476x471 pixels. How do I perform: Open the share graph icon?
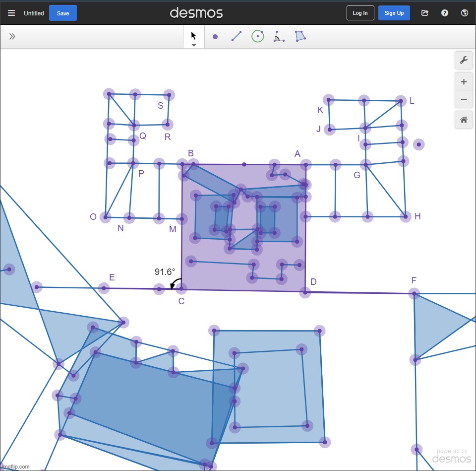point(425,13)
